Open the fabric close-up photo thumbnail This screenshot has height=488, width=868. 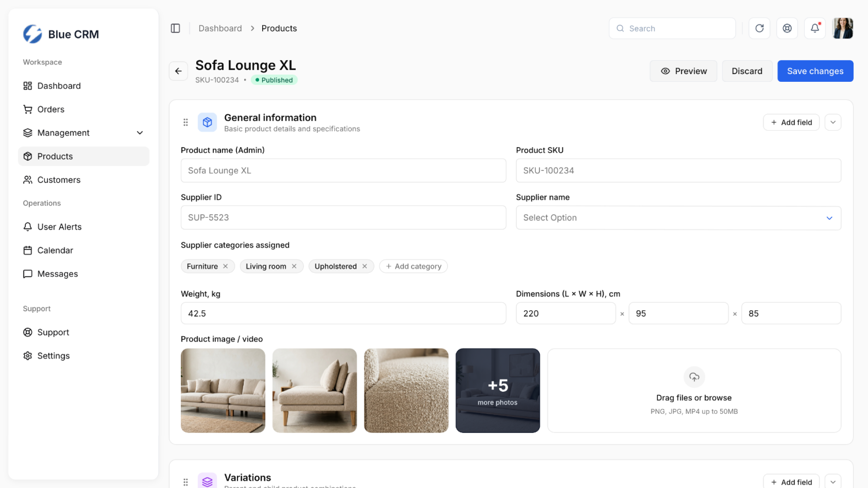tap(406, 390)
